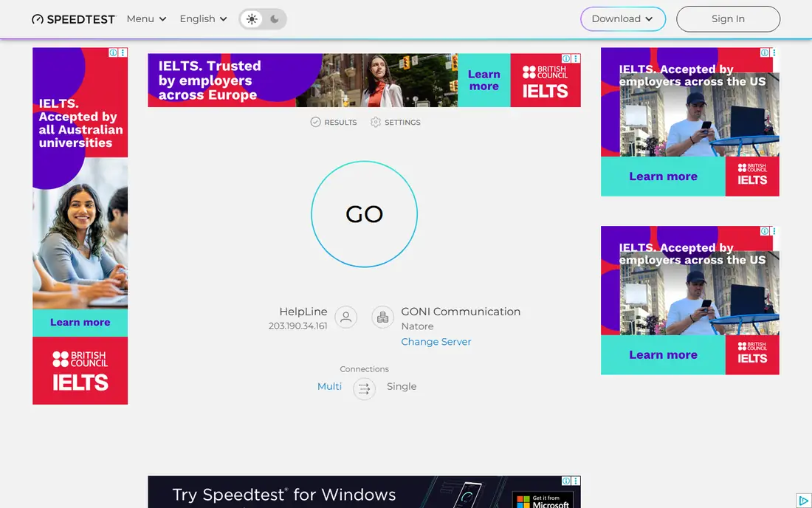Click the Speedtest logo

(74, 19)
